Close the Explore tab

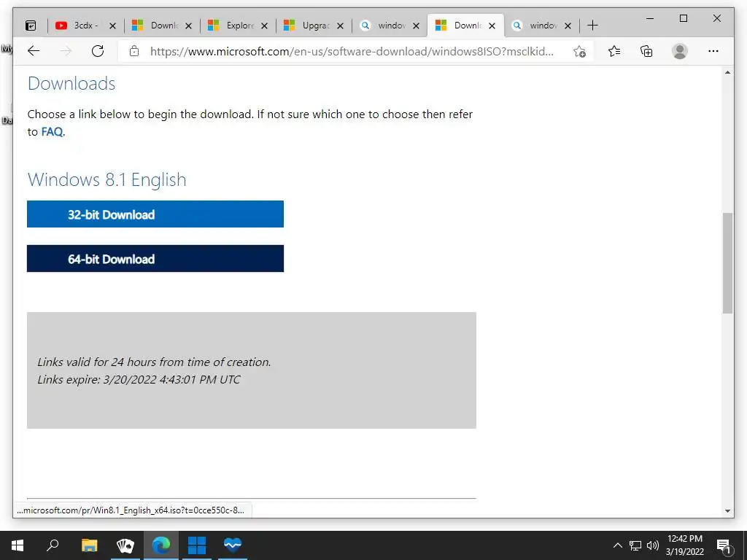pyautogui.click(x=264, y=26)
